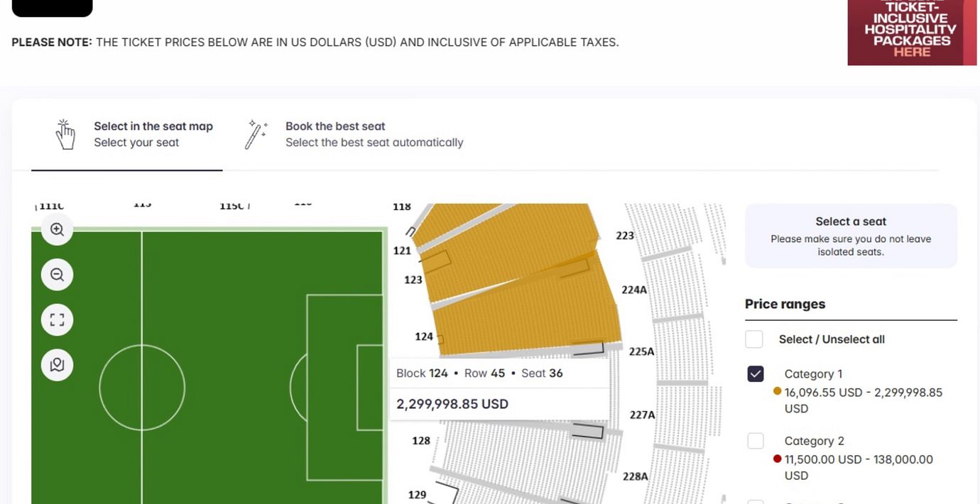Open the ticket-inclusive hospitality packages banner

point(911,34)
